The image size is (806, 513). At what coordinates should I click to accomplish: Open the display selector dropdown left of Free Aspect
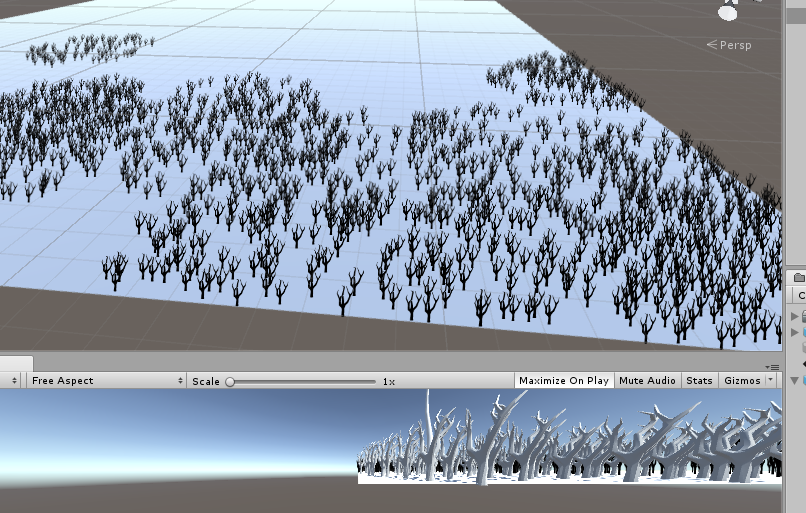(11, 381)
